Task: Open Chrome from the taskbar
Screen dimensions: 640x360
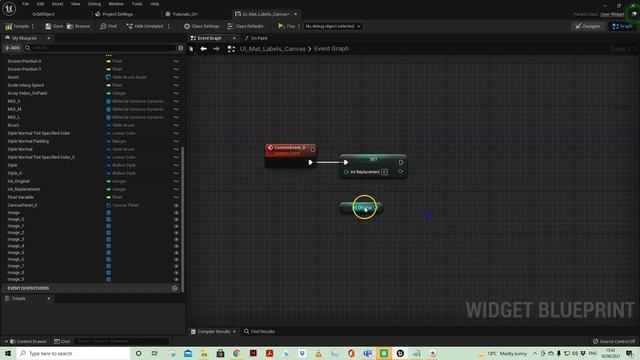Action: [x=237, y=353]
